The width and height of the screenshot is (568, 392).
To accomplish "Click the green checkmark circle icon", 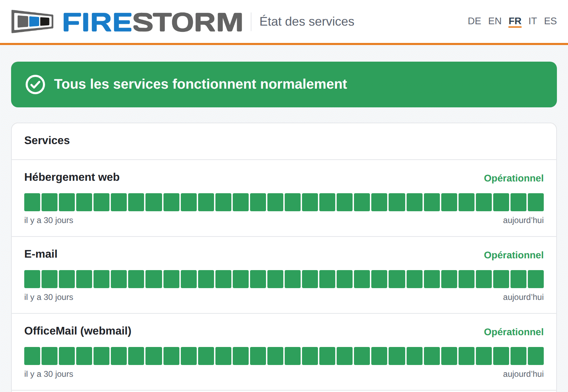I will [x=35, y=84].
